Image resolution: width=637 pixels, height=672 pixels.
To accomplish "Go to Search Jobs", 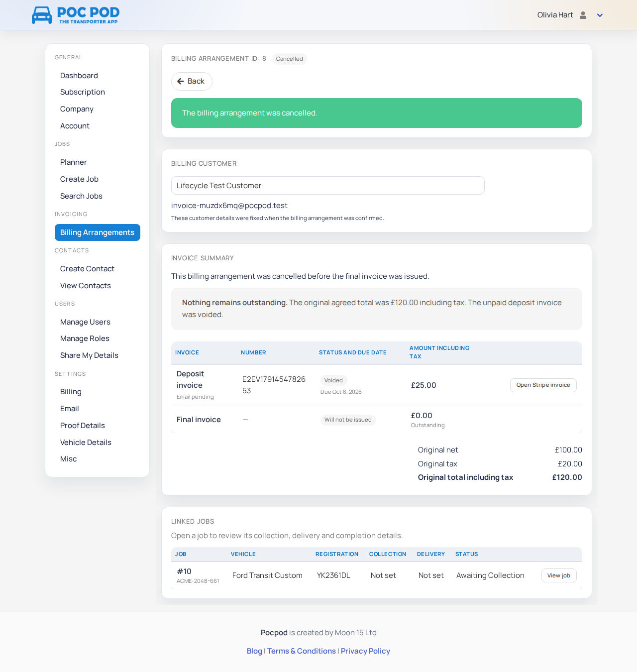I will click(81, 196).
